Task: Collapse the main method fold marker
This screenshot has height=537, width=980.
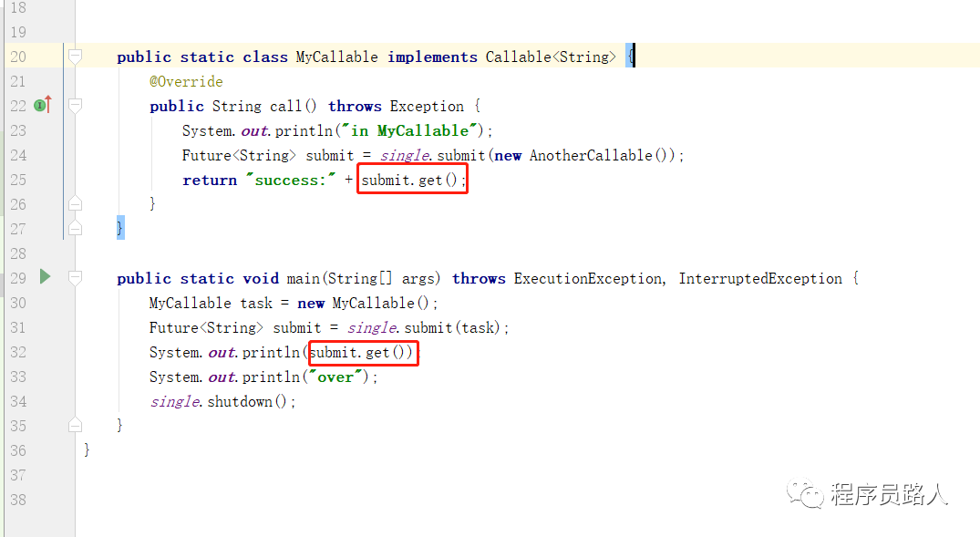Action: 75,277
